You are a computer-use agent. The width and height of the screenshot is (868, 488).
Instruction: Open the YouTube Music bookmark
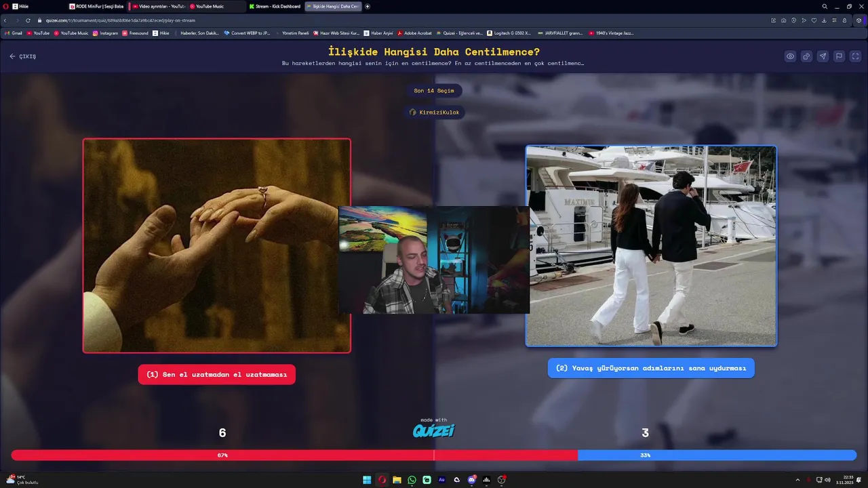(71, 33)
